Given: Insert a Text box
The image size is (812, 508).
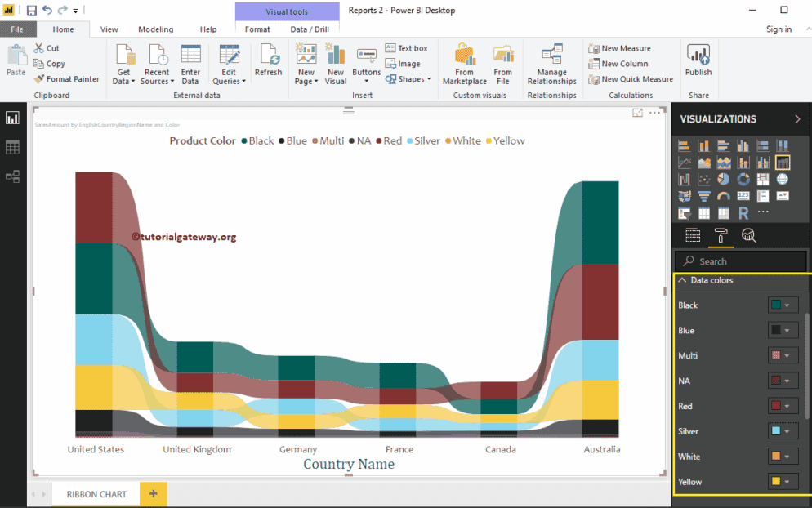Looking at the screenshot, I should [407, 48].
